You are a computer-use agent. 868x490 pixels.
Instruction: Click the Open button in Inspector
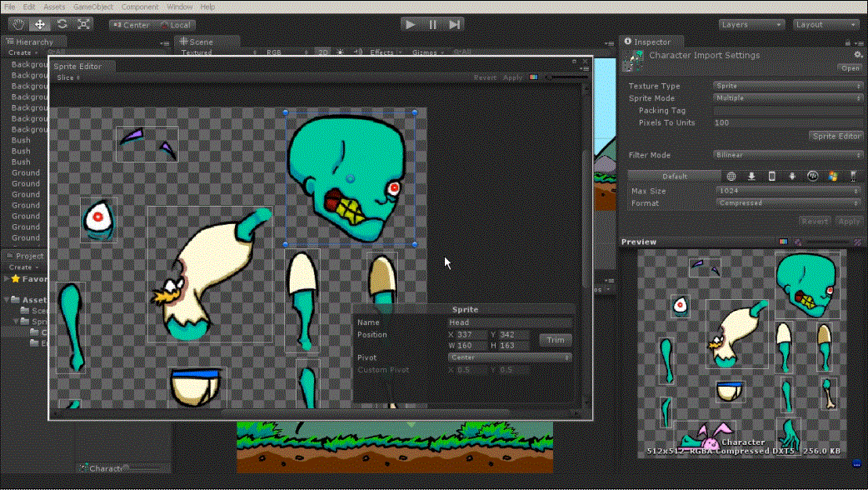coord(850,68)
